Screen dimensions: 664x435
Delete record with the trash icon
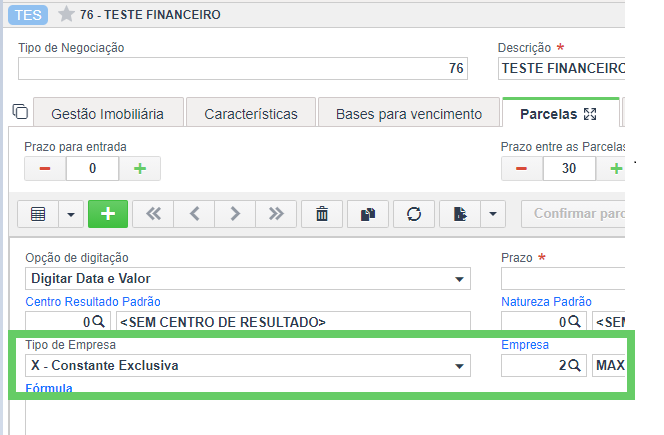(x=322, y=213)
